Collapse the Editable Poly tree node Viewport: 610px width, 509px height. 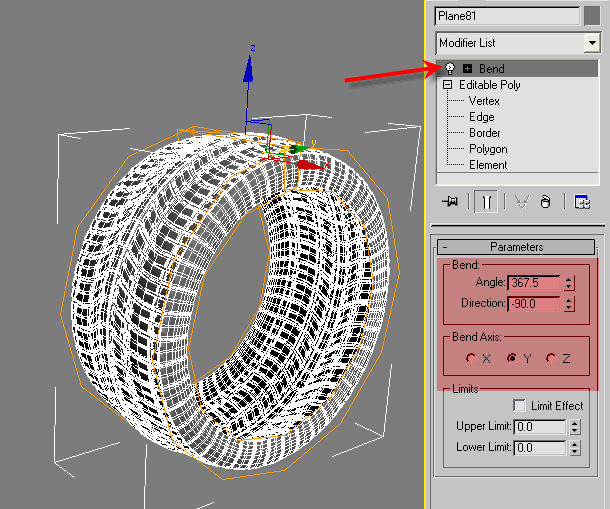click(x=448, y=85)
